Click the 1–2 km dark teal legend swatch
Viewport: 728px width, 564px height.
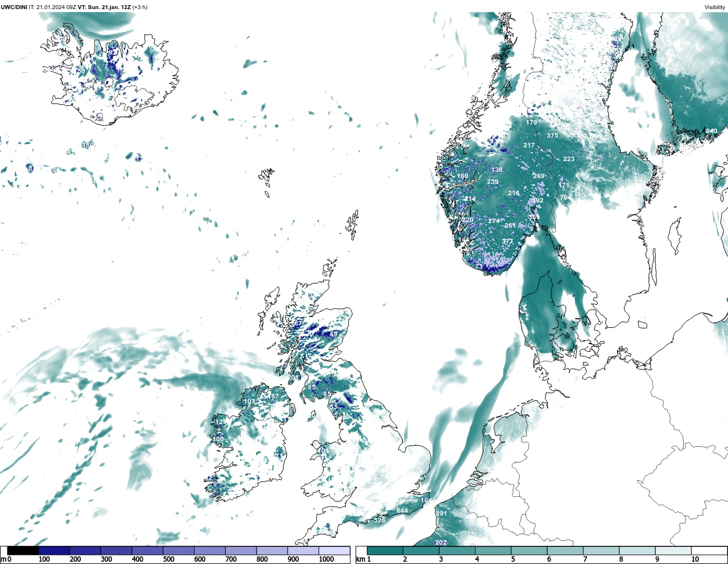[385, 551]
